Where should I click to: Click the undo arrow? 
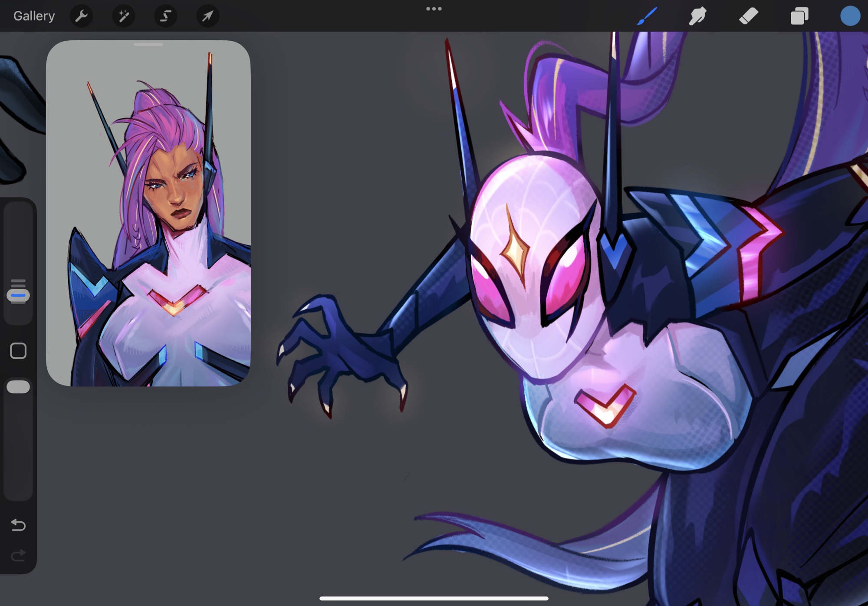tap(18, 525)
